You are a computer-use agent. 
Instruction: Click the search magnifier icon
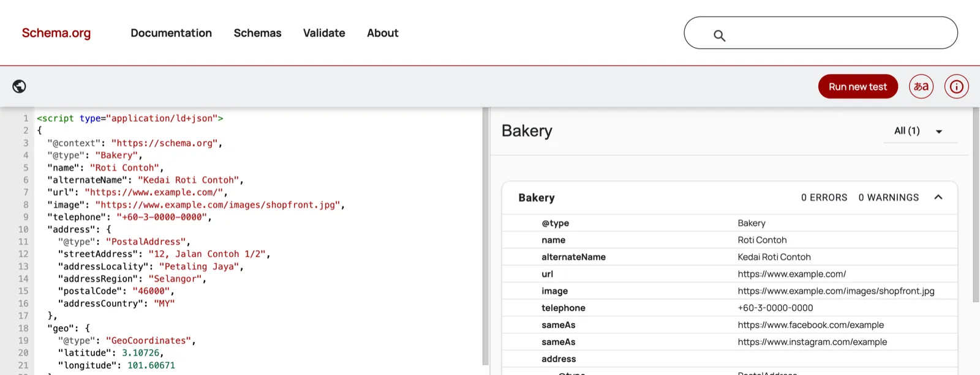(720, 36)
